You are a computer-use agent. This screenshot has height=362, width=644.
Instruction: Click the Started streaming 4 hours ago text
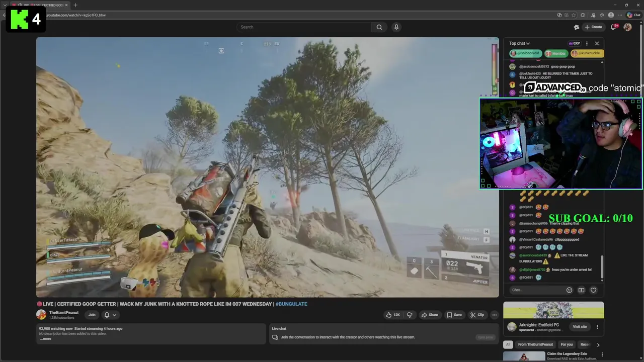pyautogui.click(x=99, y=328)
